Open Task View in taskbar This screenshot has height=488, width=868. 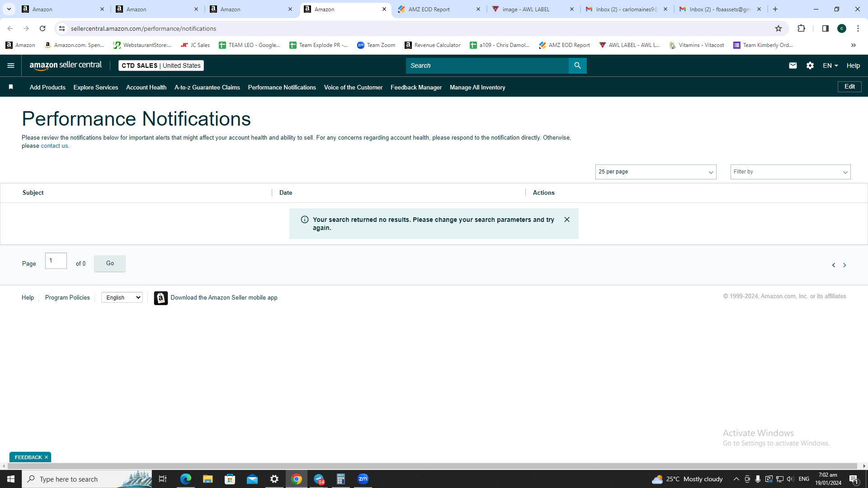163,479
